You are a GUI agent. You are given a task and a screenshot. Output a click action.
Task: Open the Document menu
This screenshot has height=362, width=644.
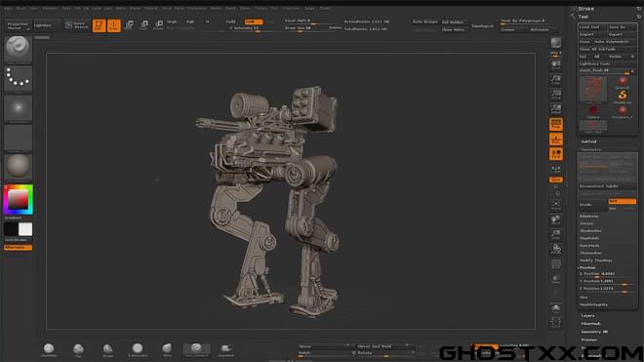(51, 8)
